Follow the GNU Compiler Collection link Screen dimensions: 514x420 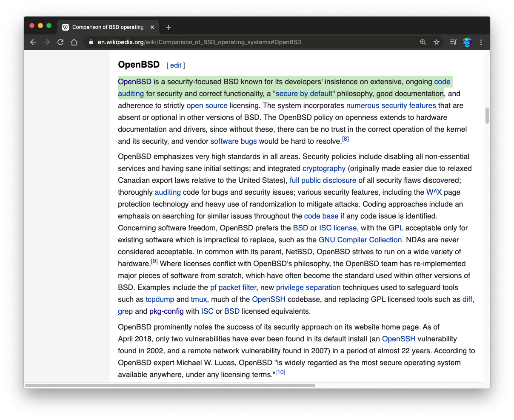(360, 240)
